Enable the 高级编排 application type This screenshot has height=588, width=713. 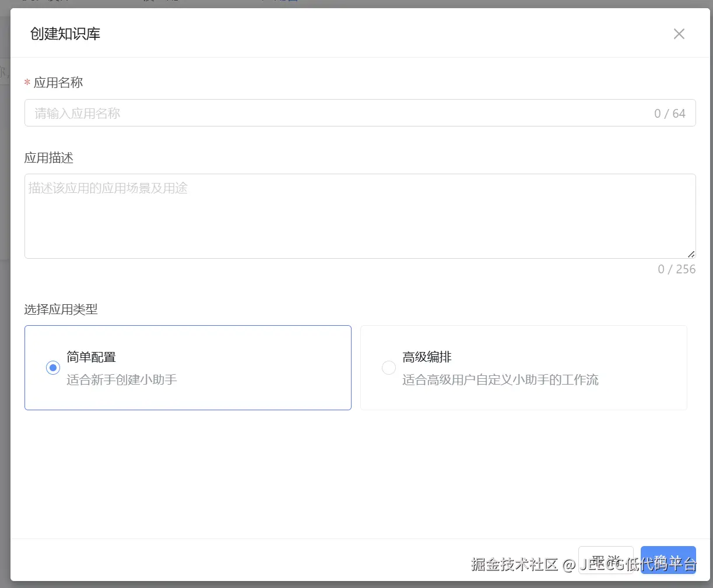pyautogui.click(x=388, y=368)
